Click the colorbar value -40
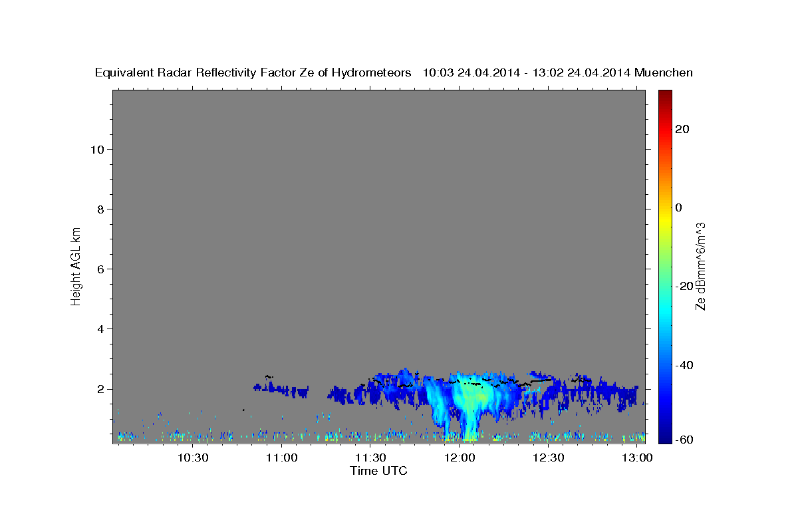This screenshot has height=532, width=798. pyautogui.click(x=684, y=365)
